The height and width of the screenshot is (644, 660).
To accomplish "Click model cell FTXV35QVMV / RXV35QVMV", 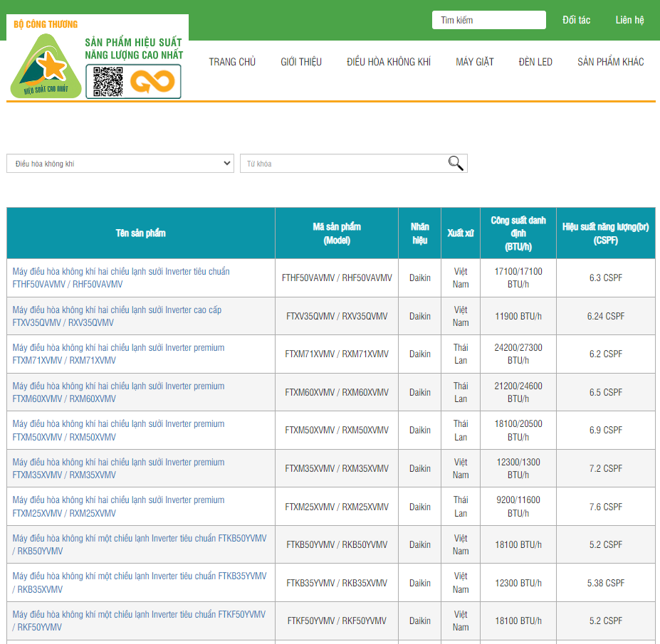I will coord(337,316).
